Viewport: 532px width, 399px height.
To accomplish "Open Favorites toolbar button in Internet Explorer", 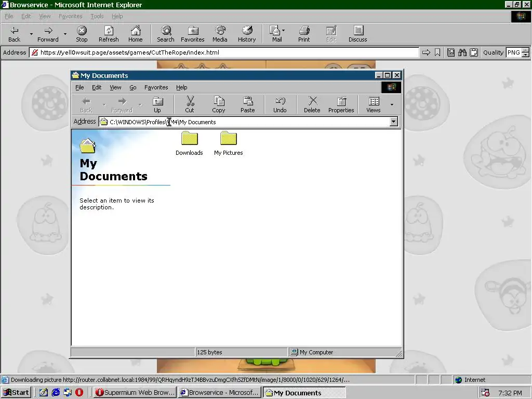I will 192,34.
